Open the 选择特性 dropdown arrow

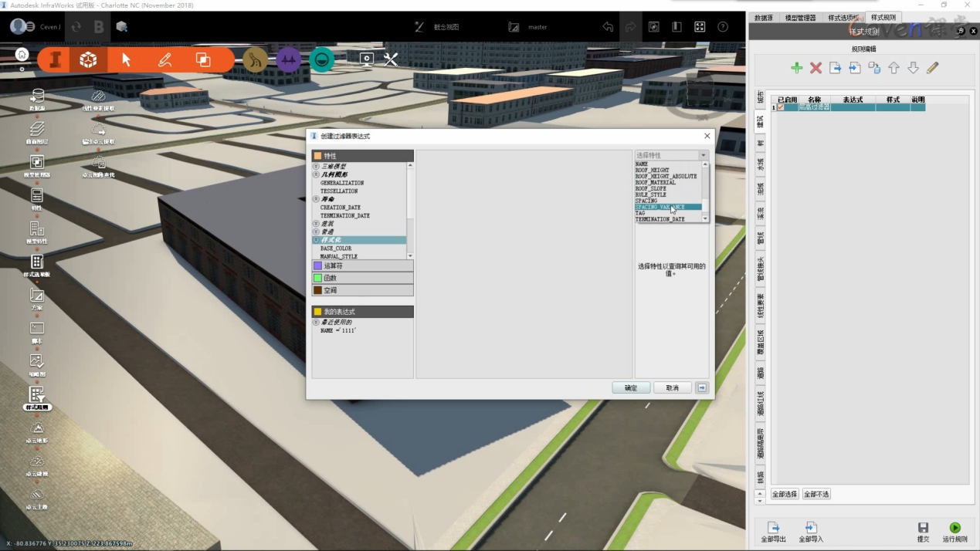click(703, 156)
